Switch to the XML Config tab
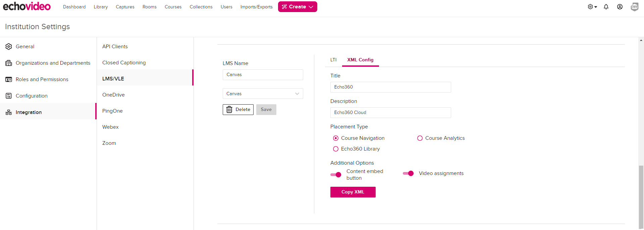This screenshot has width=644, height=230. (360, 60)
